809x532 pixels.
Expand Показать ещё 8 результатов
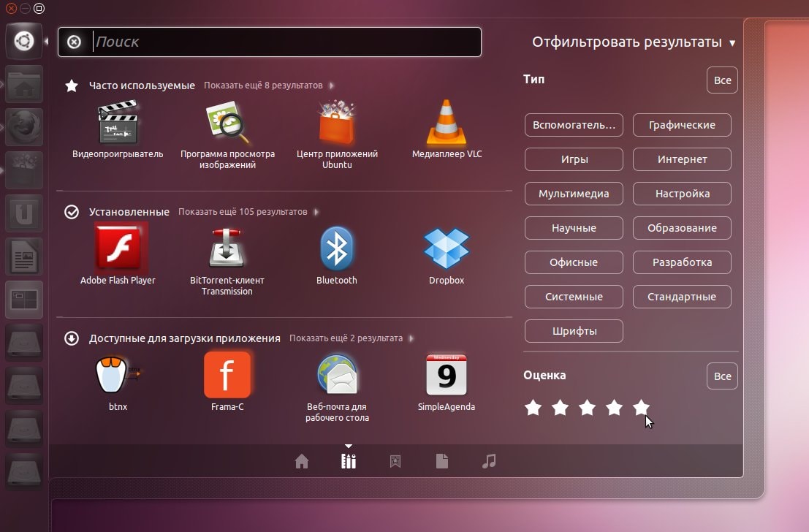pos(269,85)
